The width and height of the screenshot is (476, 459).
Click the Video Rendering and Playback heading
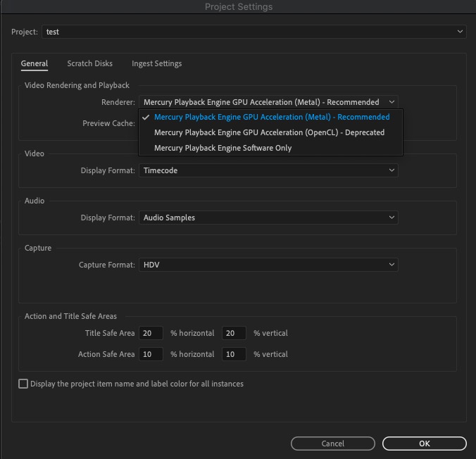click(x=77, y=85)
